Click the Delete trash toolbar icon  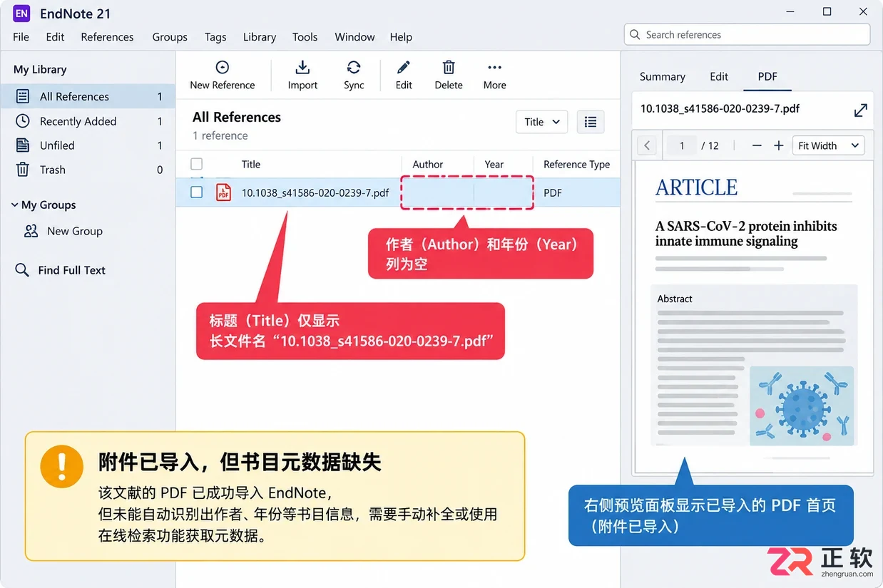[449, 67]
